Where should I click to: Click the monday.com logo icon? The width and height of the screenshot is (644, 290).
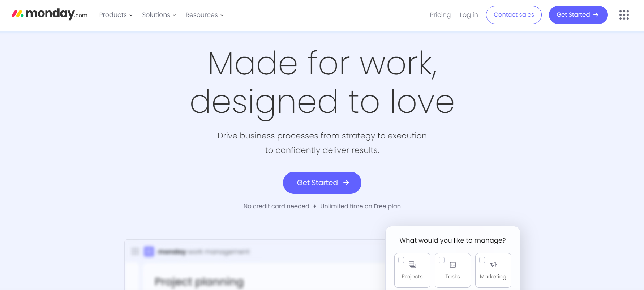click(x=17, y=14)
